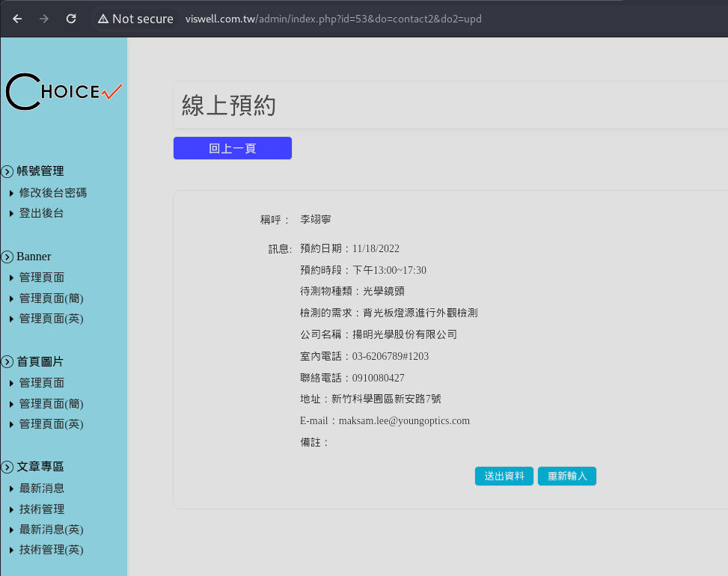Expand the 文章專區 section circle arrow
This screenshot has width=728, height=576.
click(7, 467)
